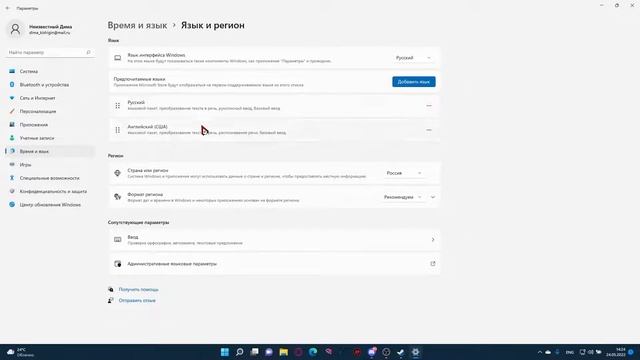Open the Windows Start menu
The width and height of the screenshot is (640, 360).
pos(224,352)
